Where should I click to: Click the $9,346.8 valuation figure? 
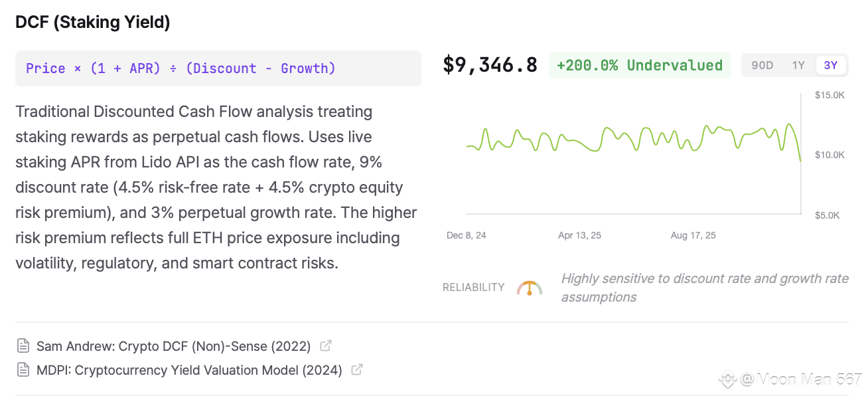(x=490, y=65)
